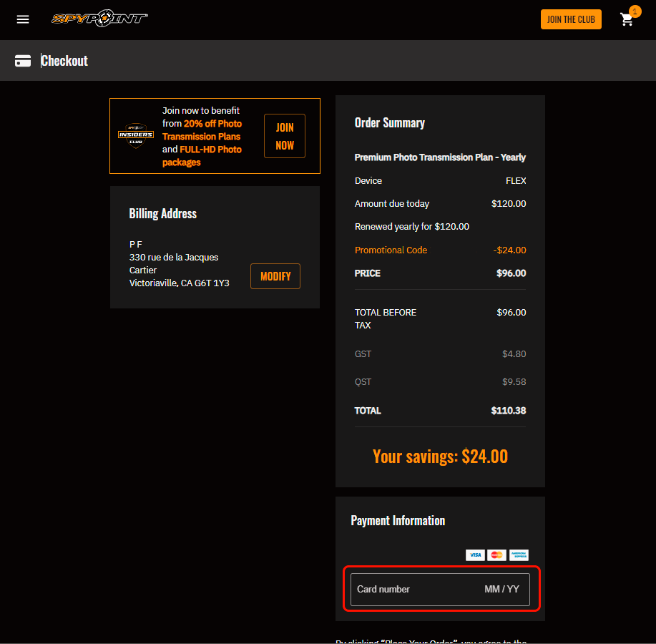Image resolution: width=656 pixels, height=644 pixels.
Task: Click the PRICE $96.00 value
Action: [x=511, y=273]
